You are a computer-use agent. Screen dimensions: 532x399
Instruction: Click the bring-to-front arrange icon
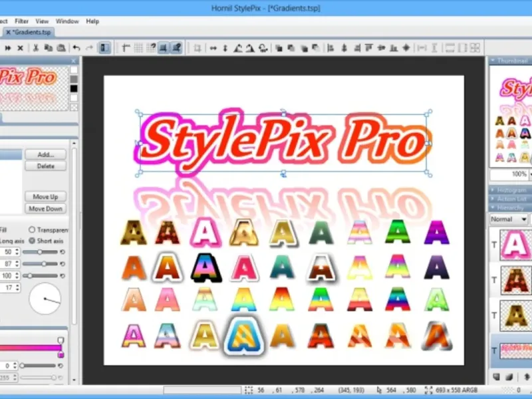tap(279, 48)
